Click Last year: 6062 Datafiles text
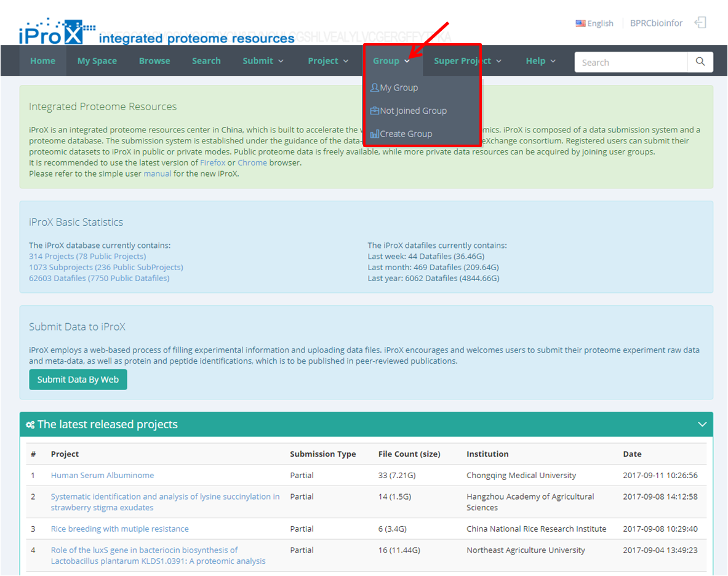 pos(433,279)
